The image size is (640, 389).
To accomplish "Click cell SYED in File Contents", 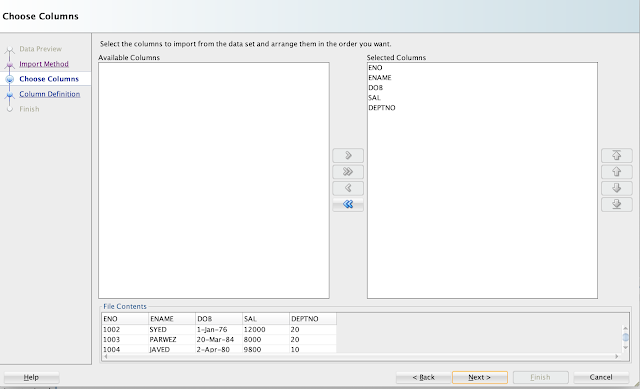I will [x=172, y=329].
